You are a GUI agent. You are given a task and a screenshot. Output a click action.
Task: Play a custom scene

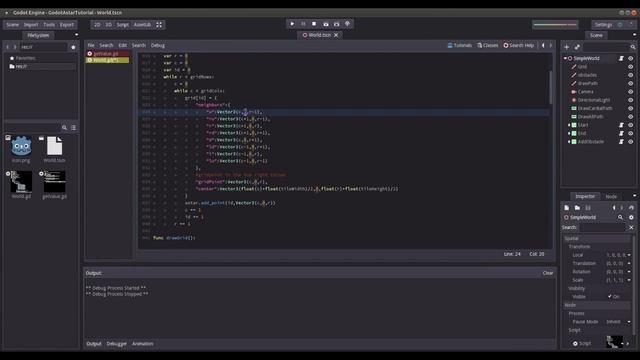(x=336, y=24)
